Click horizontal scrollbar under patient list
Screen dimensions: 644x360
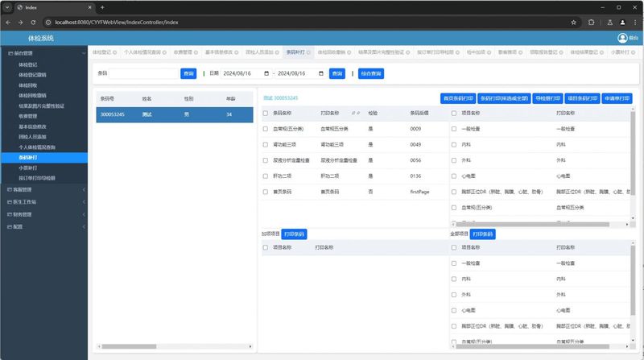(129, 346)
